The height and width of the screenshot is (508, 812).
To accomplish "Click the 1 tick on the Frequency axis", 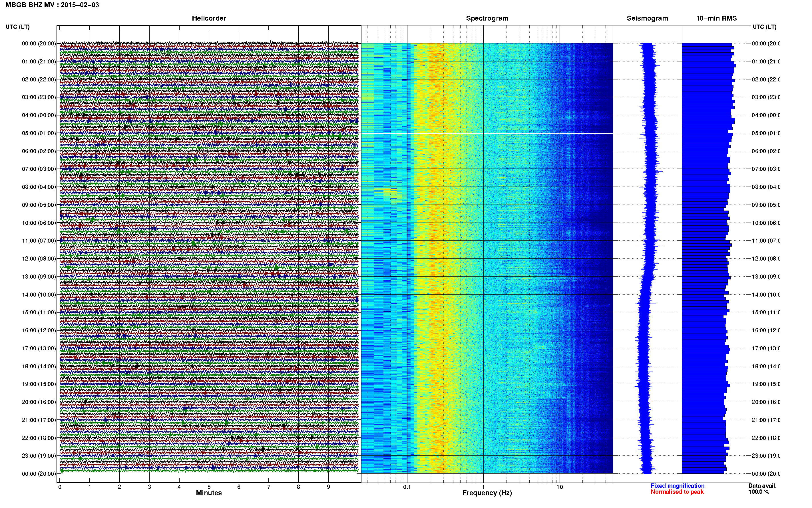I will click(x=483, y=487).
